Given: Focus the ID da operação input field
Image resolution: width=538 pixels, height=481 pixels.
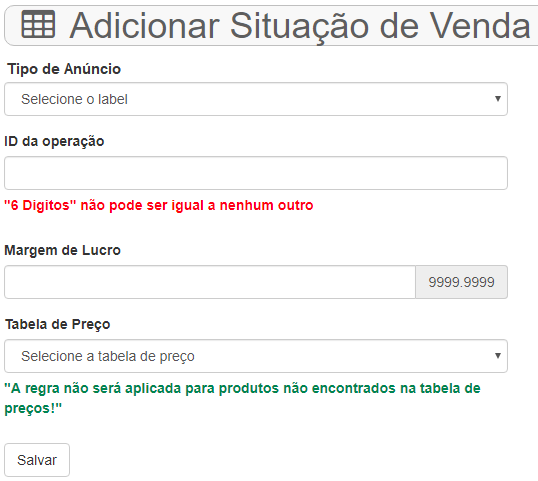Looking at the screenshot, I should click(x=256, y=173).
